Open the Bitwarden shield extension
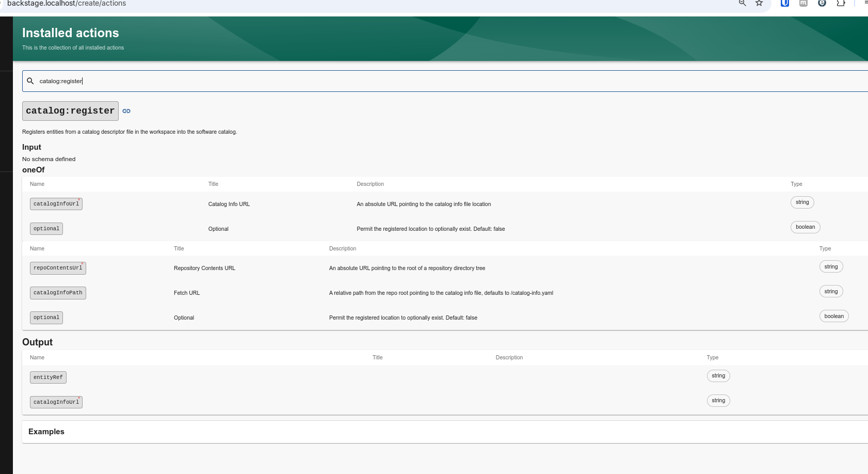 pos(784,3)
